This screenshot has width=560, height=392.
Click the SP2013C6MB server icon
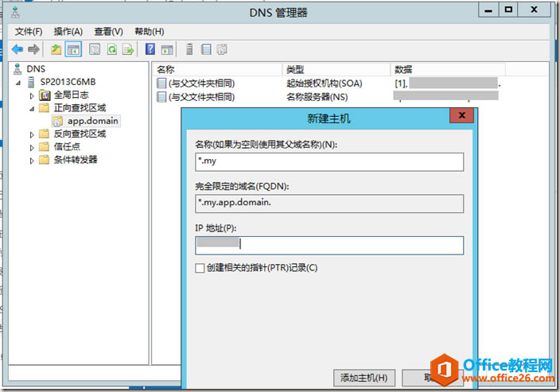tap(31, 82)
